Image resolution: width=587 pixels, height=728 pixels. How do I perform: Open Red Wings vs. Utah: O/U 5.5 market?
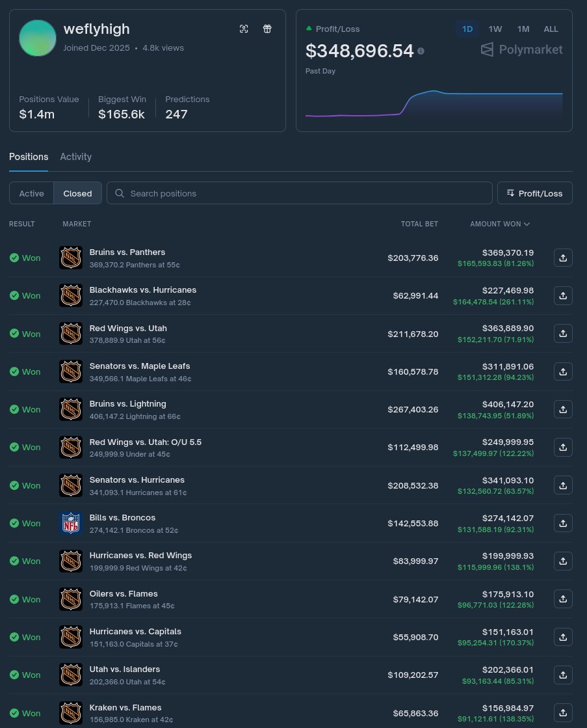tap(145, 442)
